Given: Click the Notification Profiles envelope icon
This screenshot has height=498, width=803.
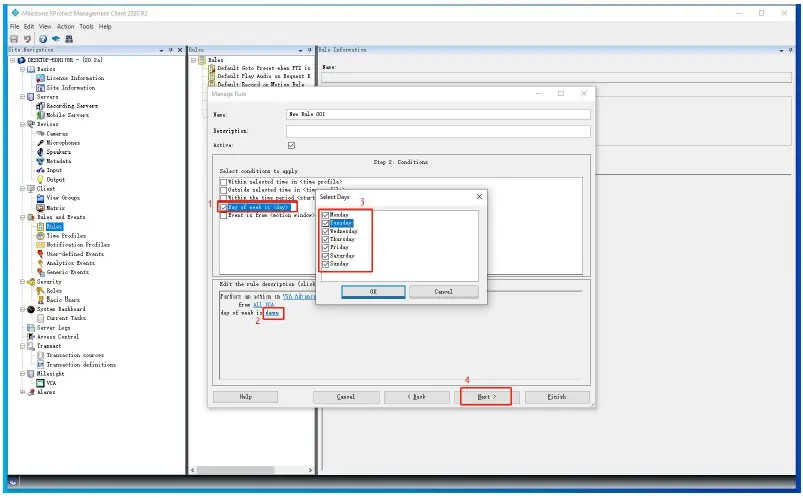Looking at the screenshot, I should coord(40,245).
